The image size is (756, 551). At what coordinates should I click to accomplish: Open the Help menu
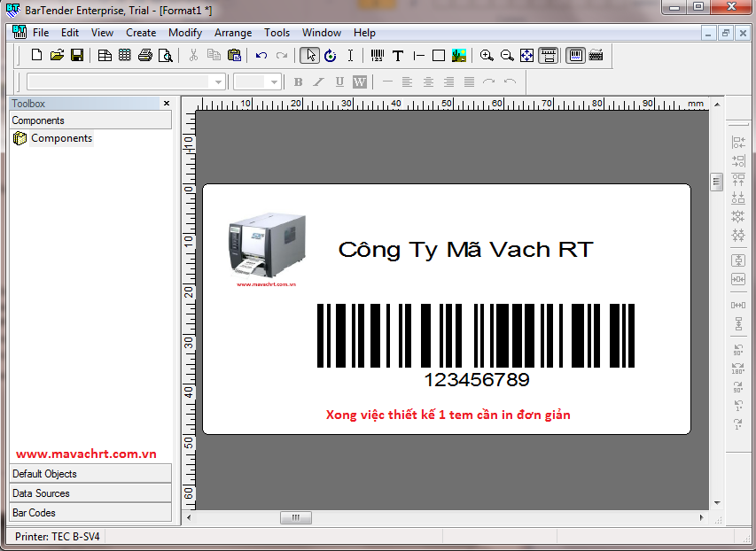[x=364, y=33]
